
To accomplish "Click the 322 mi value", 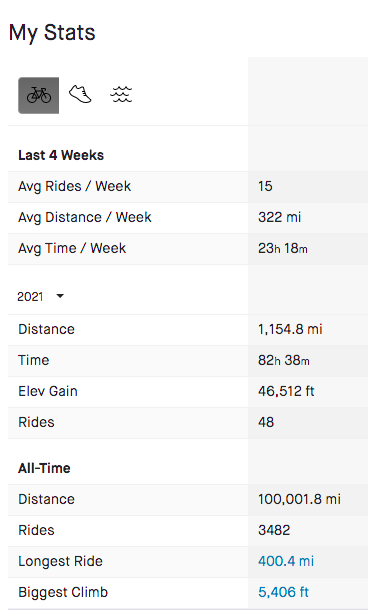I will (x=280, y=217).
